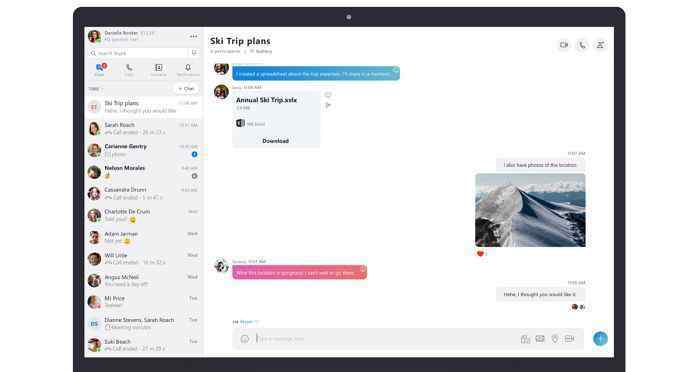The height and width of the screenshot is (372, 700).
Task: Click the heart reaction under the photo
Action: (x=480, y=254)
